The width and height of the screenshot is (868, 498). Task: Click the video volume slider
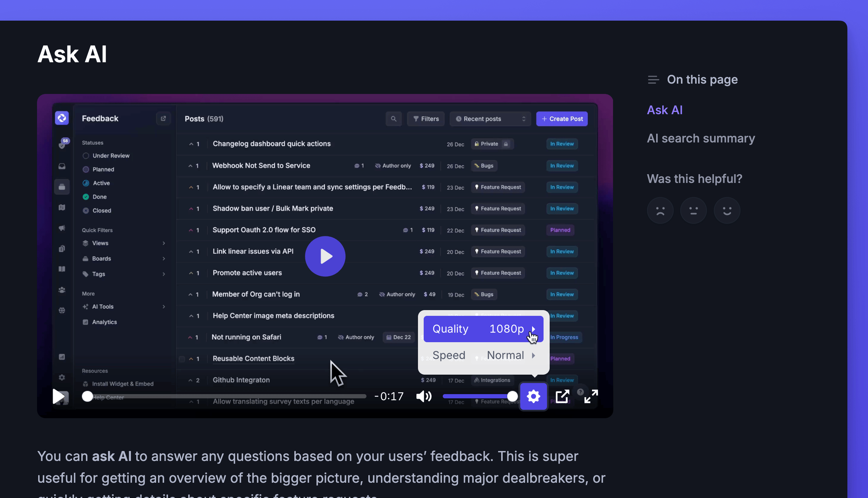point(480,396)
